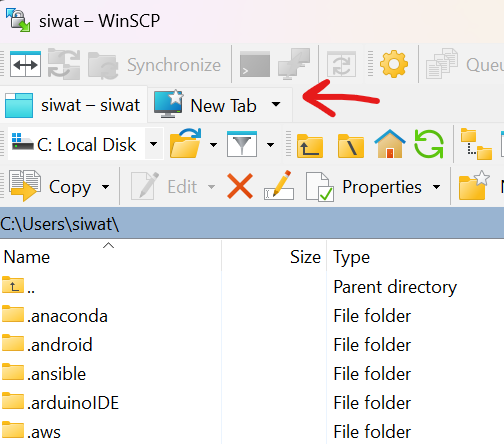Open a New Tab session
The width and height of the screenshot is (504, 444).
205,105
